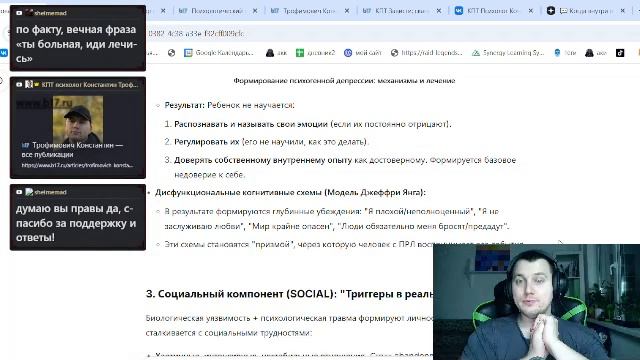
Task: Open the green spreadsheet bookmark
Action: click(315, 53)
